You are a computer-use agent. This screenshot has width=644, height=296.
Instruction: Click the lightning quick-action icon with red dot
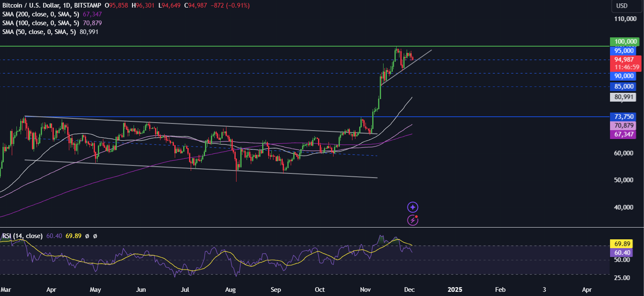coord(413,220)
